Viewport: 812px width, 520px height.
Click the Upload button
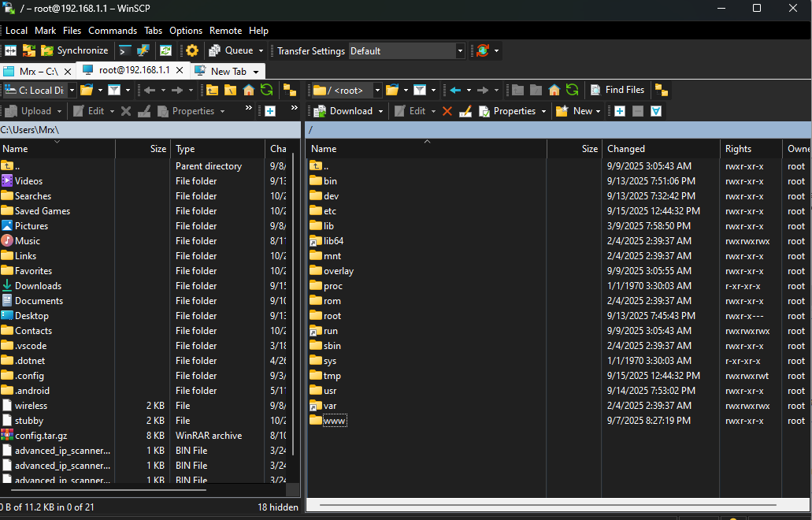point(28,111)
